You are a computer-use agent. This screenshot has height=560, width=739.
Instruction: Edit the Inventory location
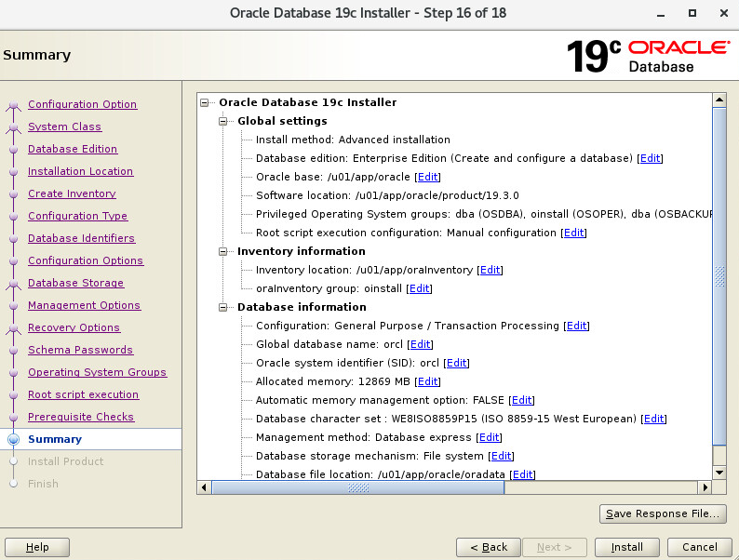pos(490,270)
